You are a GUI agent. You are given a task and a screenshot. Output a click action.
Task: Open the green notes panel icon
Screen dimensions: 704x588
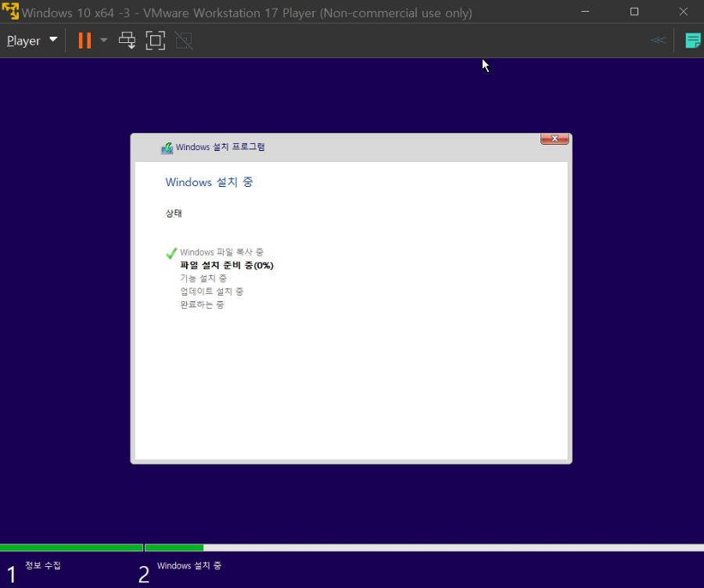point(693,41)
